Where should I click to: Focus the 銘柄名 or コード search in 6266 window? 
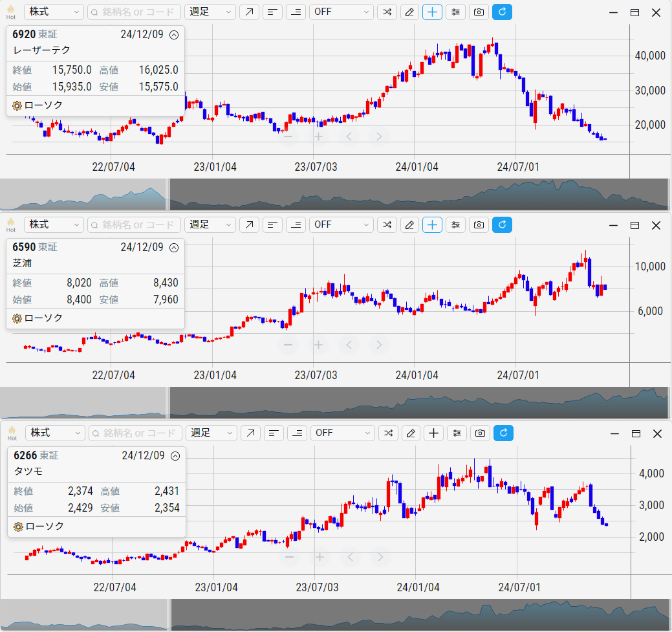135,433
